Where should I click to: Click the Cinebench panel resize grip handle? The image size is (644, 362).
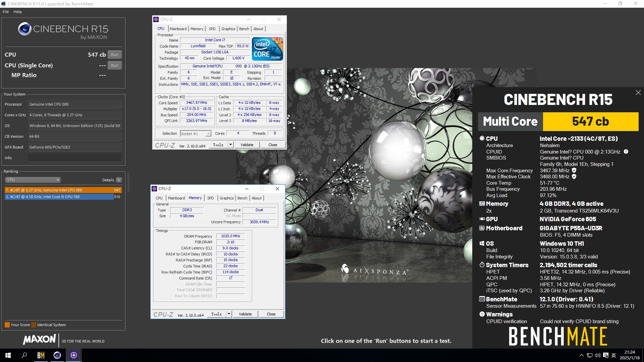point(128,182)
